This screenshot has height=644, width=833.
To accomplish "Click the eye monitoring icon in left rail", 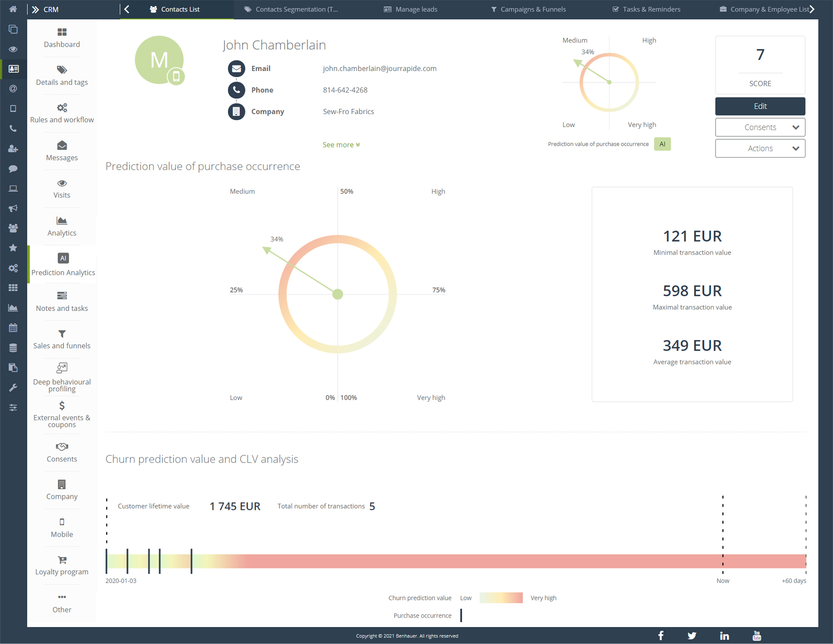I will (13, 49).
